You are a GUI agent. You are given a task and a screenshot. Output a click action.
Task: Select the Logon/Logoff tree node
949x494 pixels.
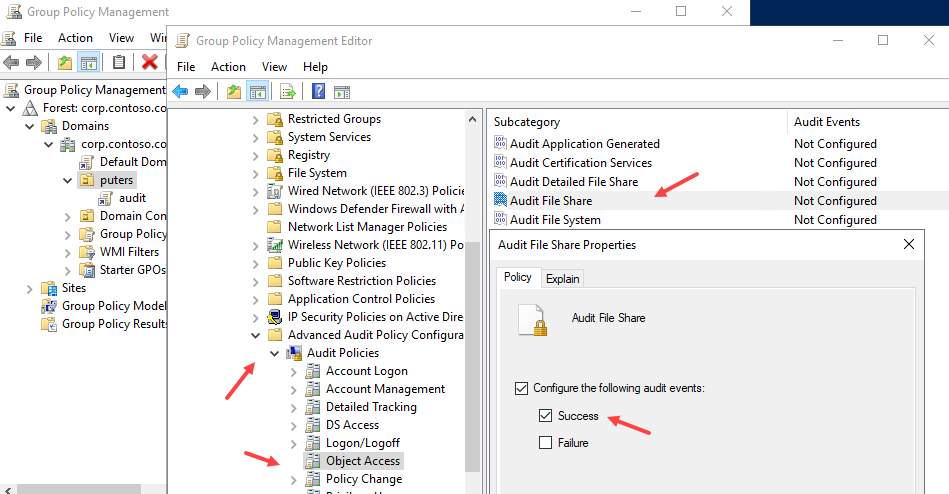363,443
